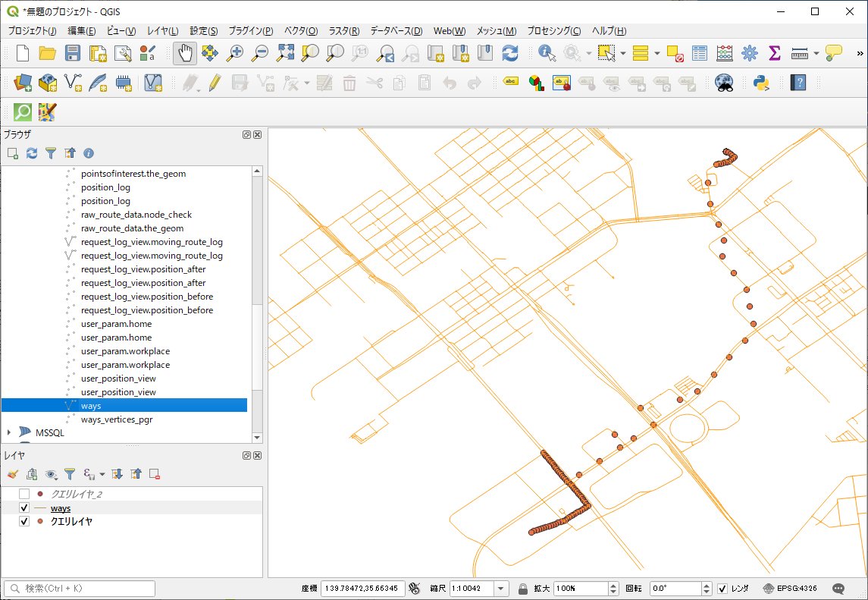Open the measure tool dropdown arrow
Viewport: 868px width, 600px height.
(x=816, y=53)
